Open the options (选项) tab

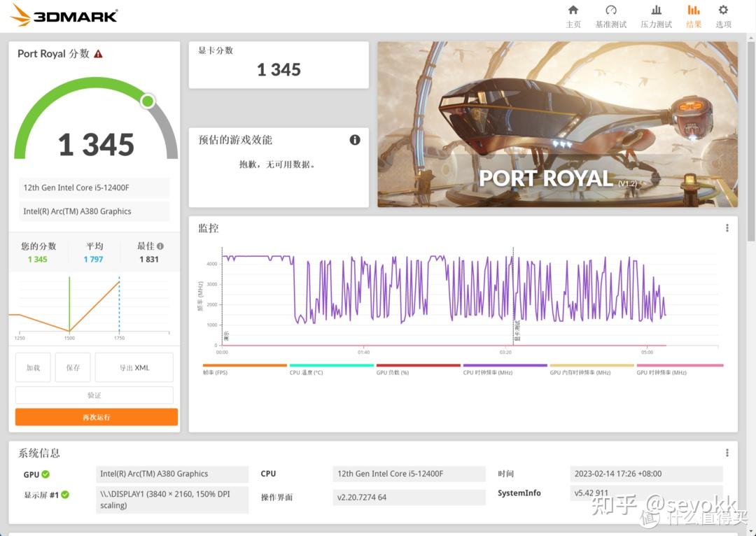(x=723, y=16)
